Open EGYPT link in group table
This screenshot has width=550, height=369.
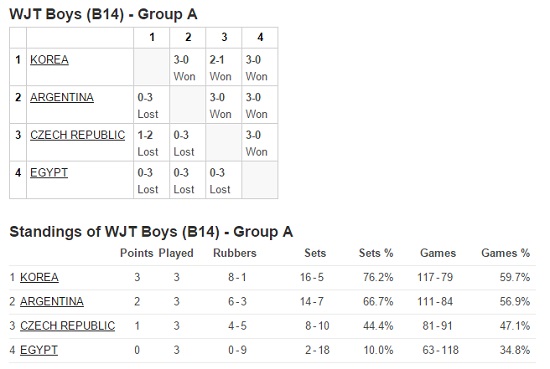coord(49,173)
